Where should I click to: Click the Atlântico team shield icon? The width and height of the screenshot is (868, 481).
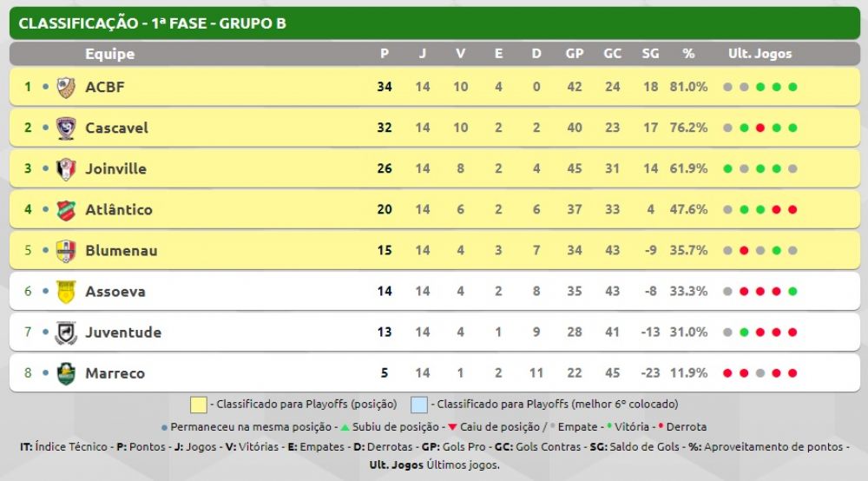[66, 210]
